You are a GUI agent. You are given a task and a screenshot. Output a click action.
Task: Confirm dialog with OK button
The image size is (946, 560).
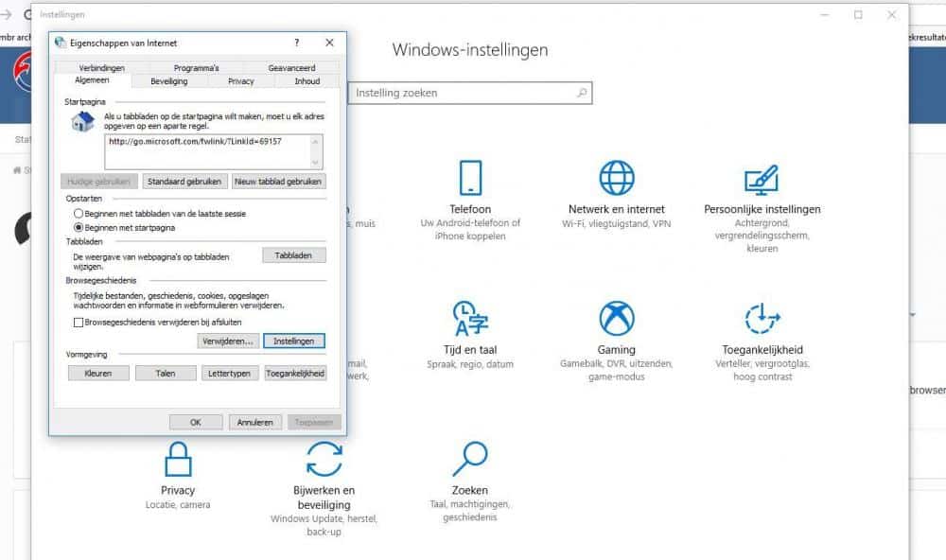pos(196,423)
